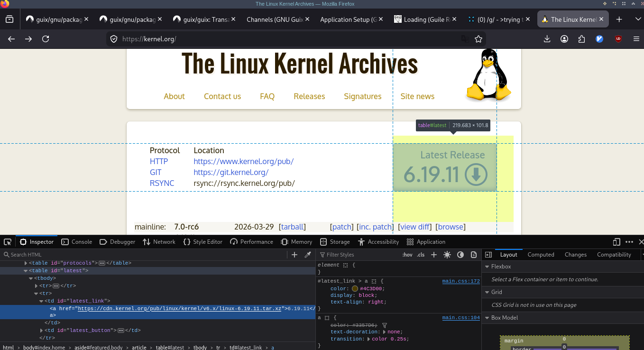Open the Firefox downloads panel
The height and width of the screenshot is (350, 644).
tap(547, 39)
